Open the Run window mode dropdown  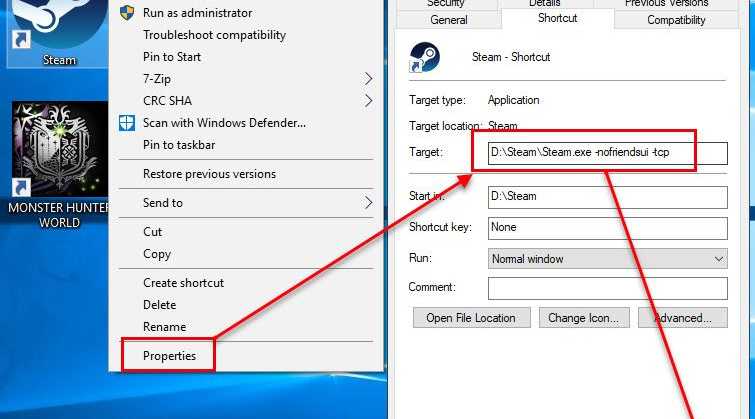click(608, 259)
